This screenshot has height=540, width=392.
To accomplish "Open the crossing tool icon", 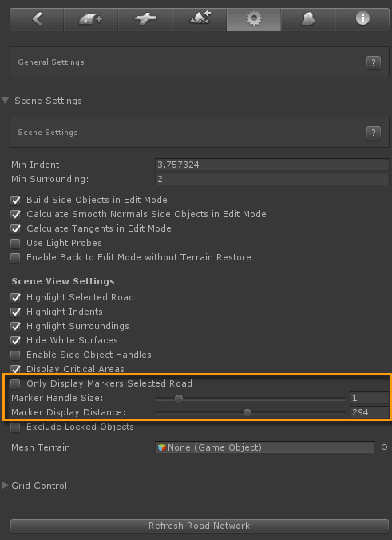I will point(145,19).
